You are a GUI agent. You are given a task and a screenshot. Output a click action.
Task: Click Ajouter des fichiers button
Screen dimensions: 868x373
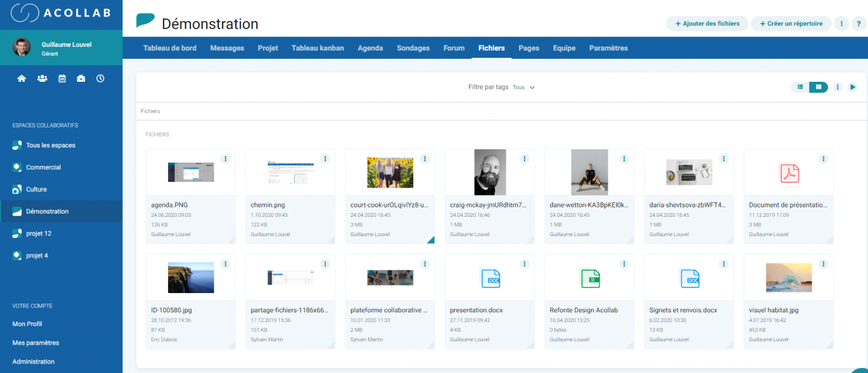(x=708, y=24)
